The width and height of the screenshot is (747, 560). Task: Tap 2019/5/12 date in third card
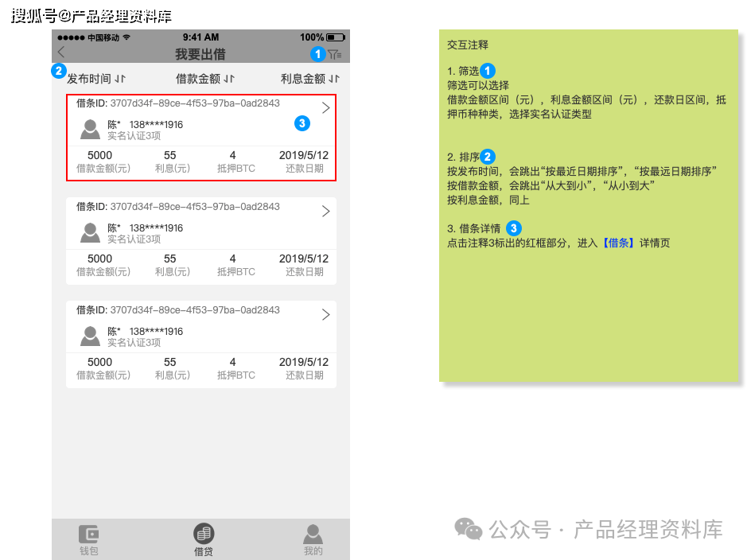point(304,362)
